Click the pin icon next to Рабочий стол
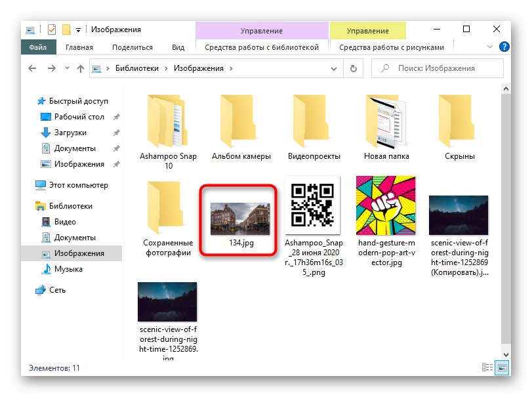This screenshot has width=532, height=397. pos(117,117)
